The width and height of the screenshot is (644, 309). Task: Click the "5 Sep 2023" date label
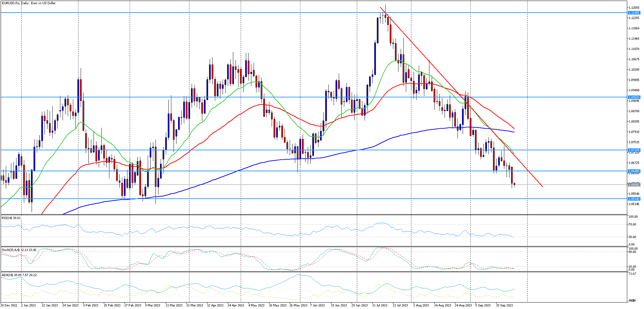click(483, 305)
